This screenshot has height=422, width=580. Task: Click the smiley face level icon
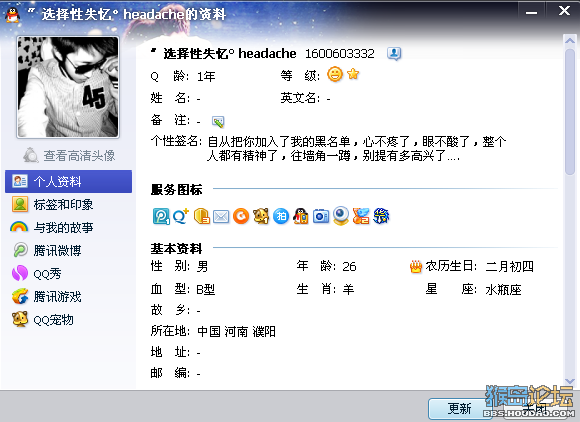click(335, 74)
